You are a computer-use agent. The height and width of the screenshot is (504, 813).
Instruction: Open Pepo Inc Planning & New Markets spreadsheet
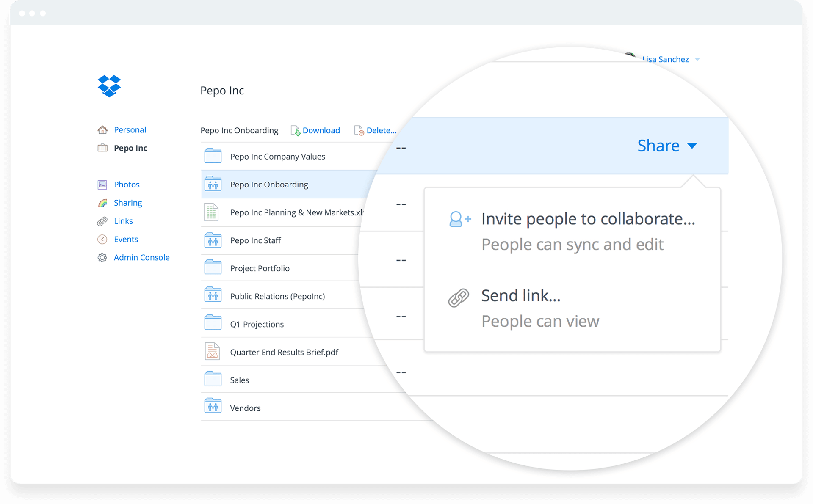tap(296, 212)
